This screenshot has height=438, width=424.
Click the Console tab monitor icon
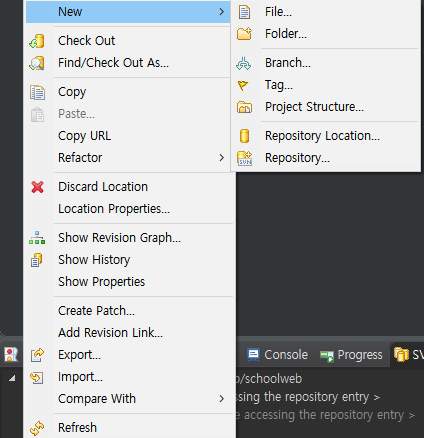(x=253, y=355)
